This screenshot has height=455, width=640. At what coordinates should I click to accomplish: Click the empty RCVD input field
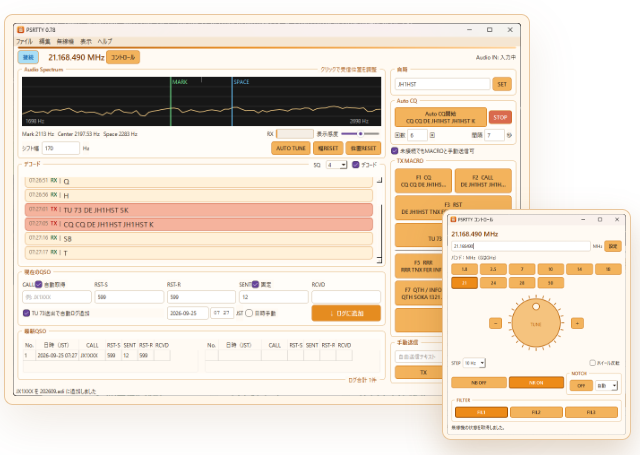coord(346,297)
